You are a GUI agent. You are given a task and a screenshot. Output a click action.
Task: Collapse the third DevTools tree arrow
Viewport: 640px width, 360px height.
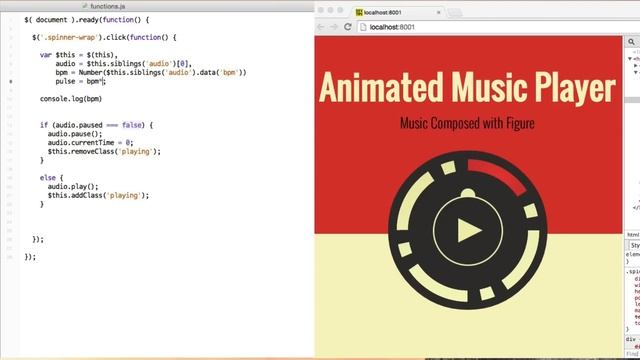[636, 72]
